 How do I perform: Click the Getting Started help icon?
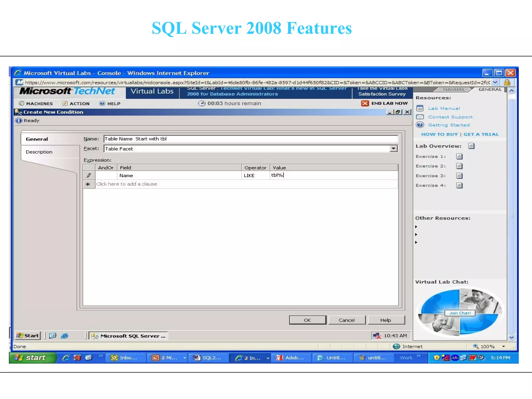click(x=420, y=125)
